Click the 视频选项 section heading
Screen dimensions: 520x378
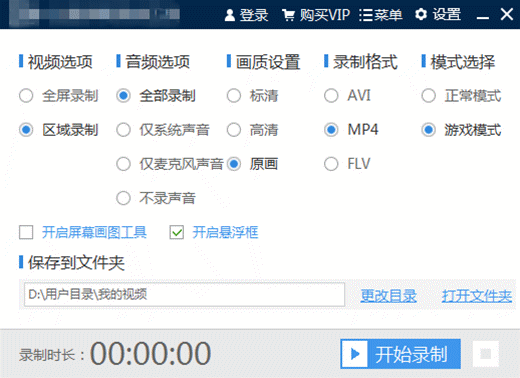(60, 62)
